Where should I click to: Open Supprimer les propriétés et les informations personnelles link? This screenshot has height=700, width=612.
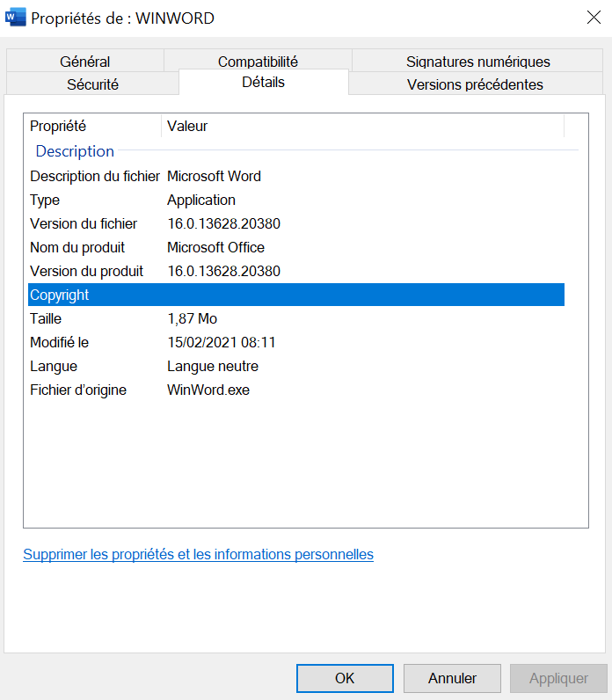(198, 554)
